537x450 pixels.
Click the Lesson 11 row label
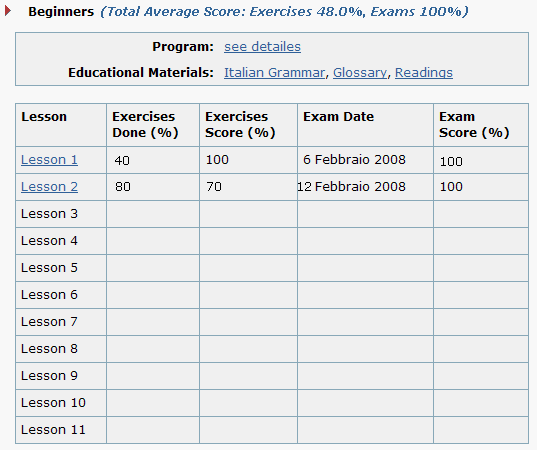click(53, 429)
